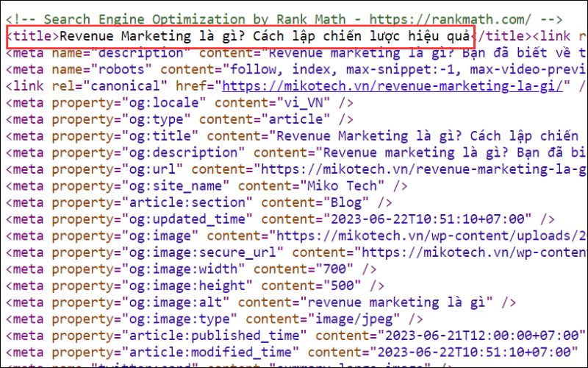
Task: Click the og:description meta line
Action: coord(296,153)
